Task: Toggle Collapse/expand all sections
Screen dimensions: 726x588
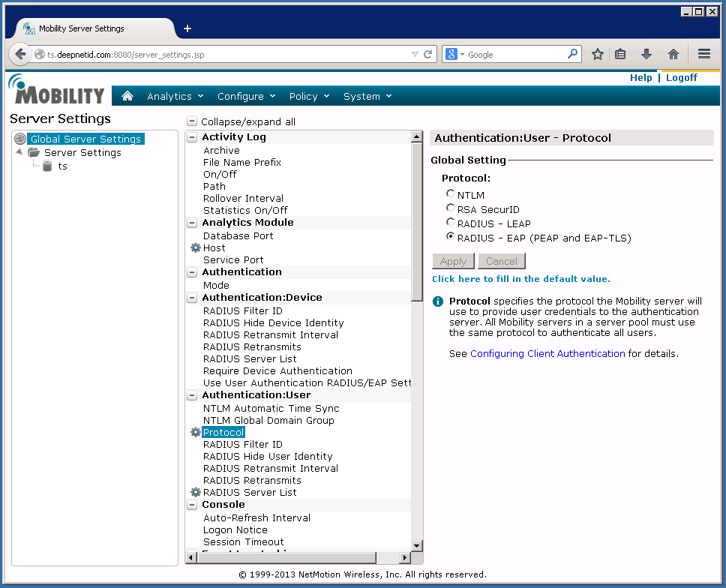Action: (192, 121)
